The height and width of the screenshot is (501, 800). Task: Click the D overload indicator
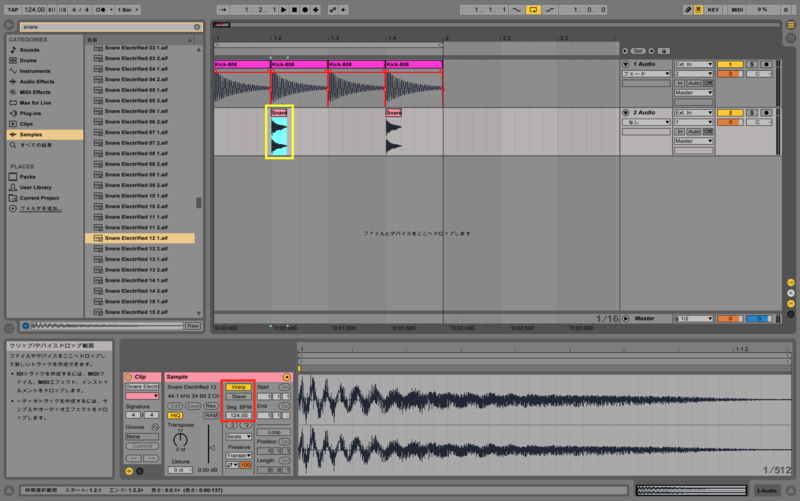(786, 10)
